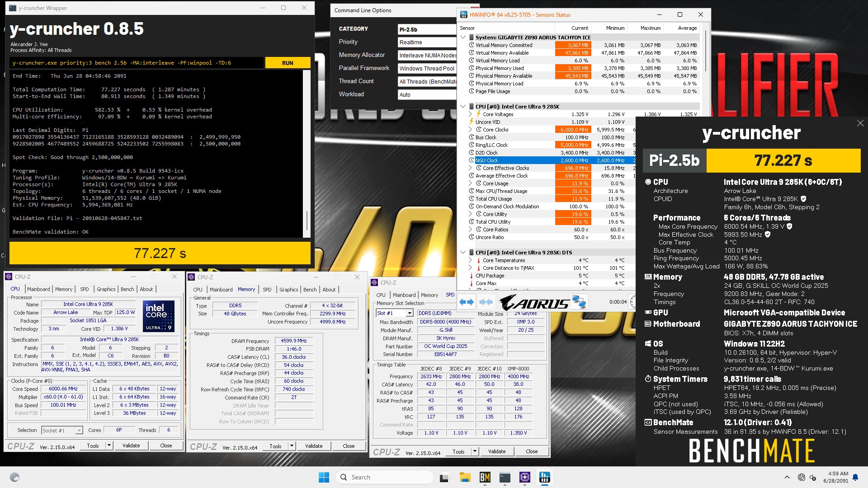Image resolution: width=868 pixels, height=488 pixels.
Task: Expand the Core Clocks sensor row
Action: [x=470, y=130]
